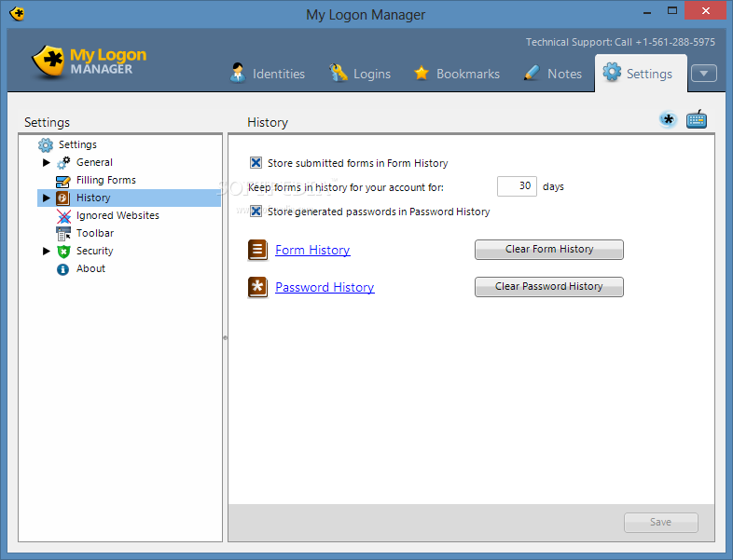This screenshot has width=733, height=560.
Task: Click the asterisk password generator icon
Action: tap(668, 119)
